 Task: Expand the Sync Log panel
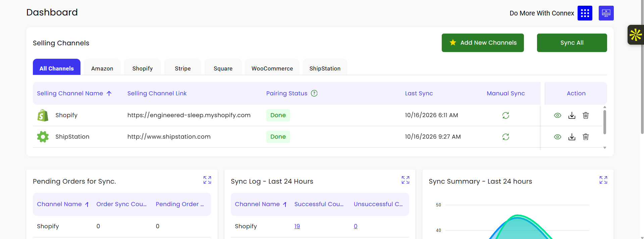coord(406,180)
